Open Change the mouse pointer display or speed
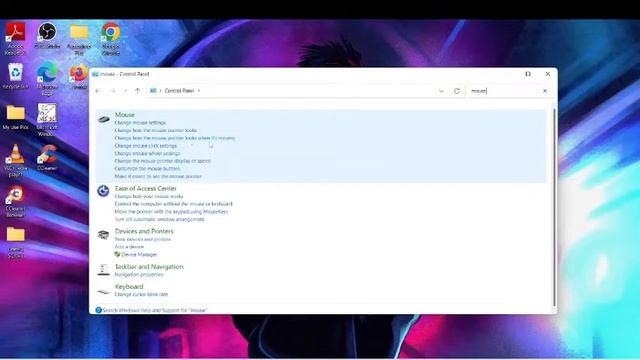Screen dimensions: 640x360 [x=162, y=161]
